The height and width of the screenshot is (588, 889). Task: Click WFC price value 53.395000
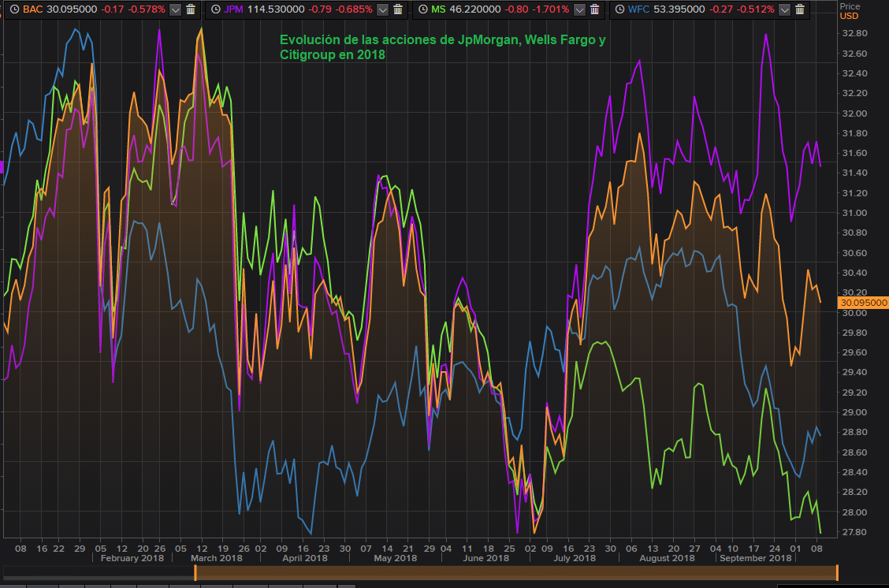click(x=679, y=9)
